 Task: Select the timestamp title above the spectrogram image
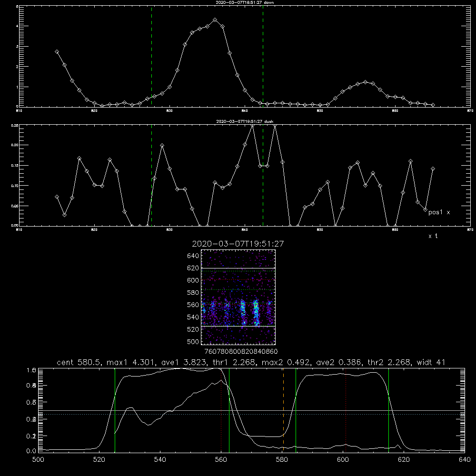pyautogui.click(x=238, y=244)
